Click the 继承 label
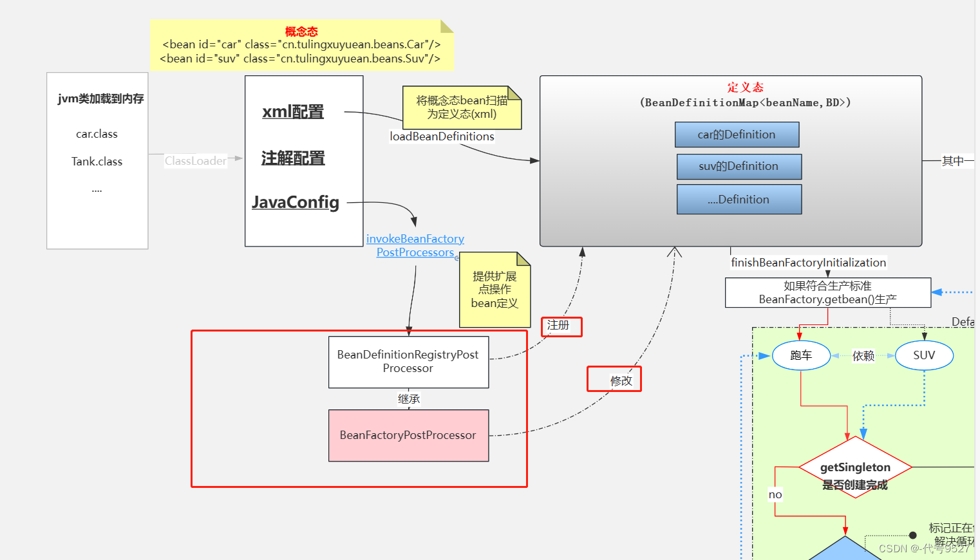 (409, 399)
